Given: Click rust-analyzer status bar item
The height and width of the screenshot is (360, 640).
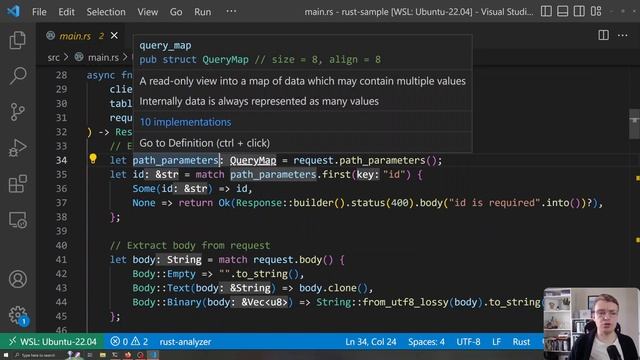Looking at the screenshot, I should tap(185, 342).
